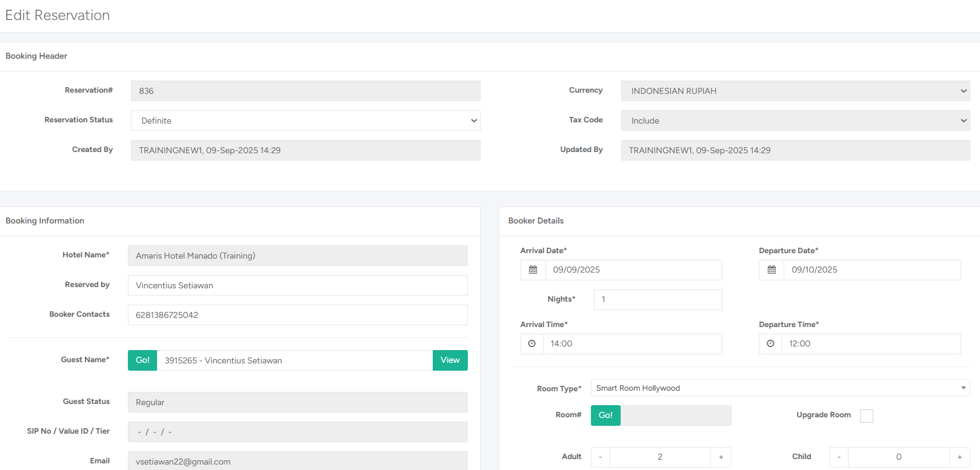This screenshot has width=980, height=470.
Task: Open the Room Type dropdown
Action: (780, 388)
